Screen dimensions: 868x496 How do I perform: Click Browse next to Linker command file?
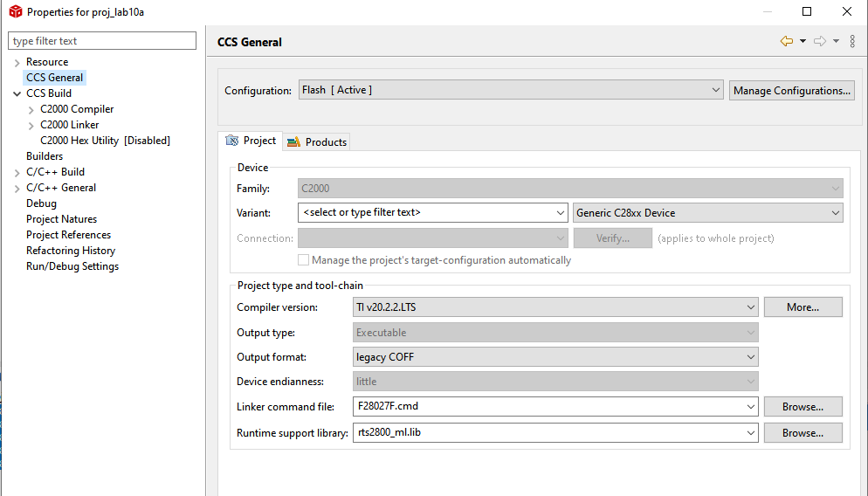[x=803, y=407]
